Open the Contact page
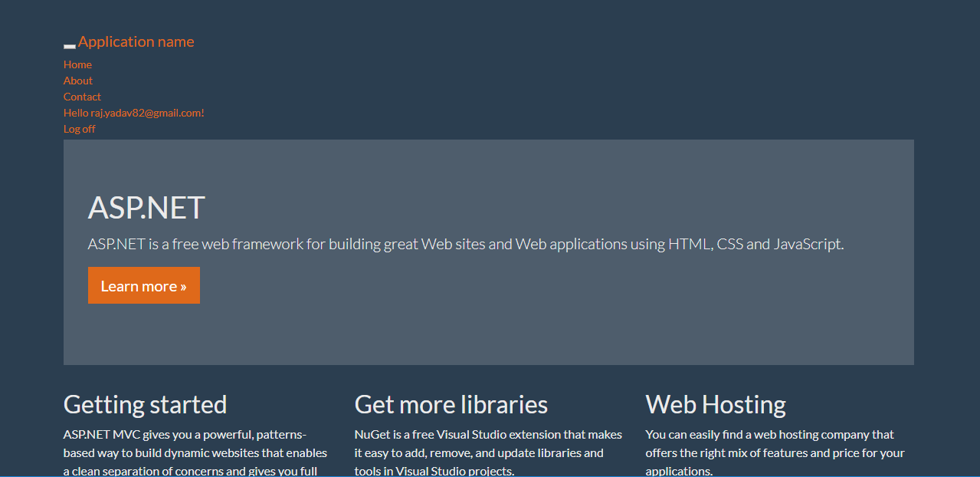Image resolution: width=980 pixels, height=477 pixels. coord(81,97)
